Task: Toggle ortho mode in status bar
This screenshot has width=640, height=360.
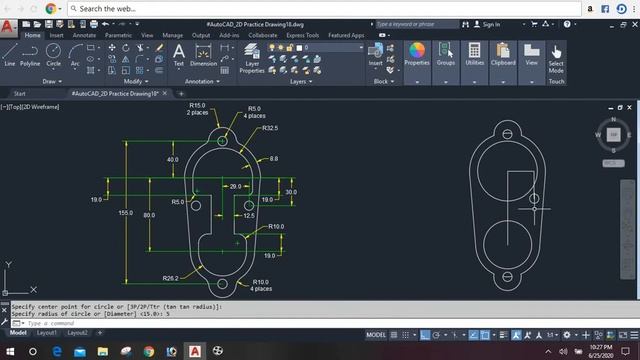Action: pyautogui.click(x=425, y=335)
